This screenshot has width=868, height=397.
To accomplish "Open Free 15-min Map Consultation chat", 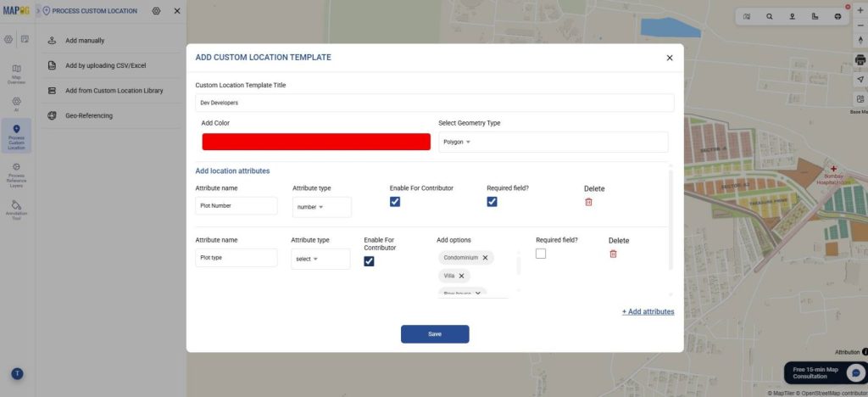I will (825, 372).
